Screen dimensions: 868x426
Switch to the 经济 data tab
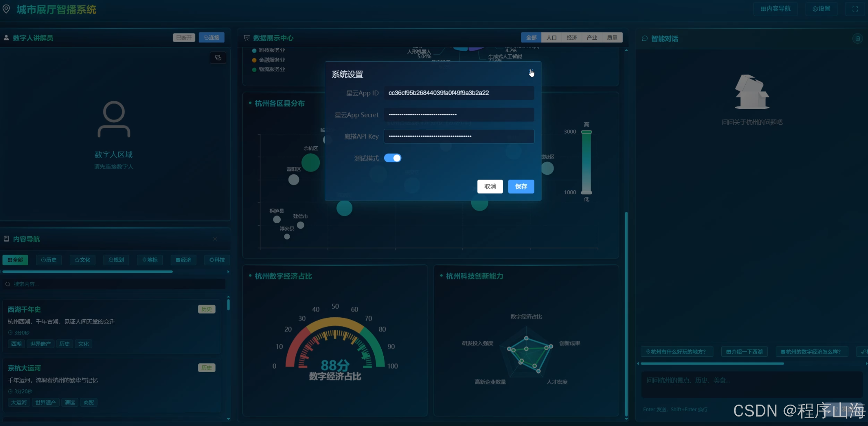click(x=572, y=37)
